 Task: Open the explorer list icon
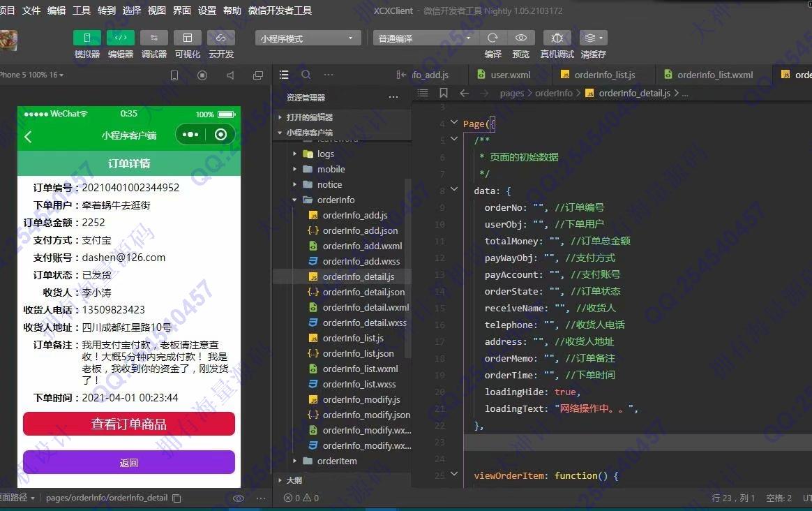tap(284, 75)
